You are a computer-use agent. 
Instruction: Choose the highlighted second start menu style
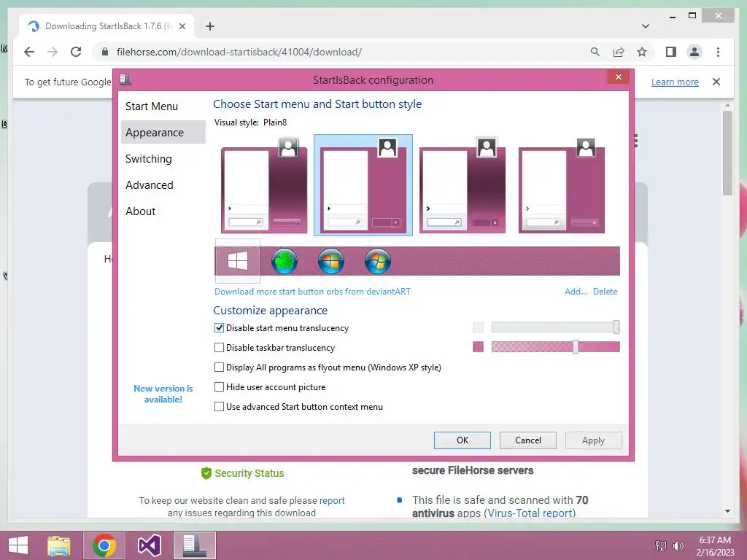[x=363, y=184]
